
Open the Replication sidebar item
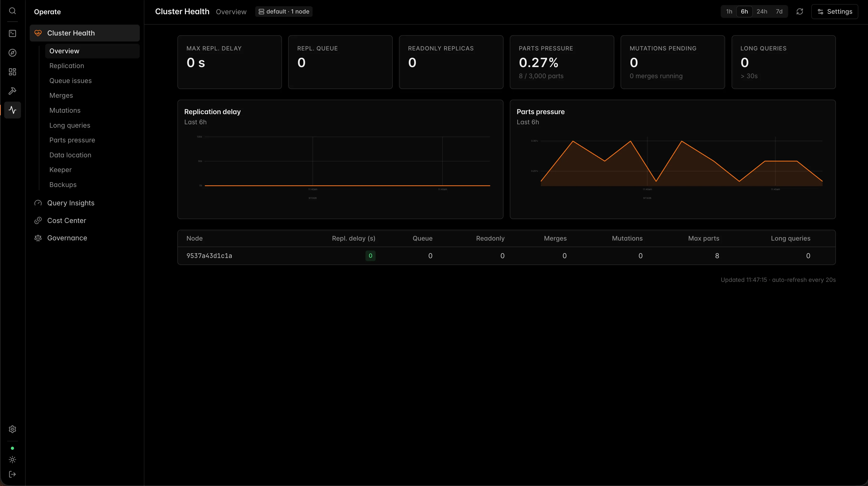(x=92, y=66)
